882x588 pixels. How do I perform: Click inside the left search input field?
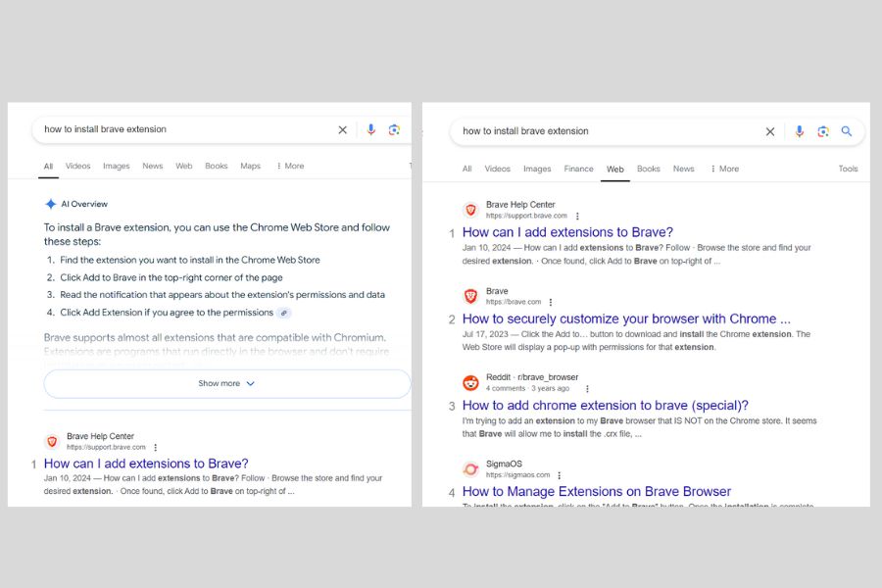coord(176,129)
